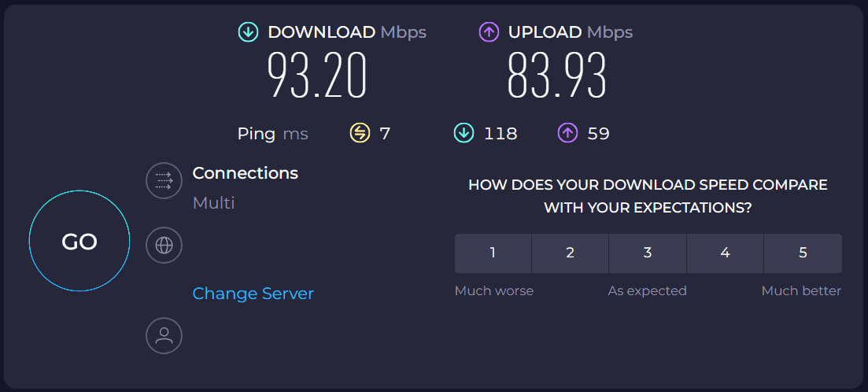Click the user account icon
The height and width of the screenshot is (392, 868).
(164, 336)
